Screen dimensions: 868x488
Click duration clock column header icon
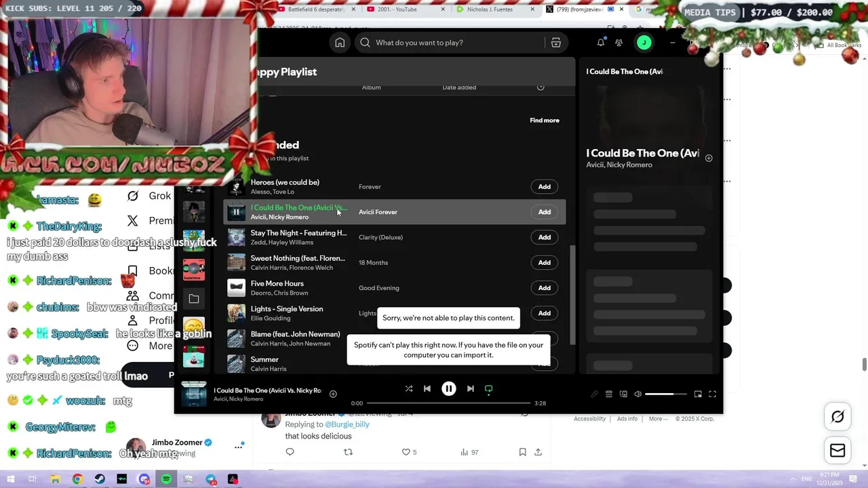(540, 87)
